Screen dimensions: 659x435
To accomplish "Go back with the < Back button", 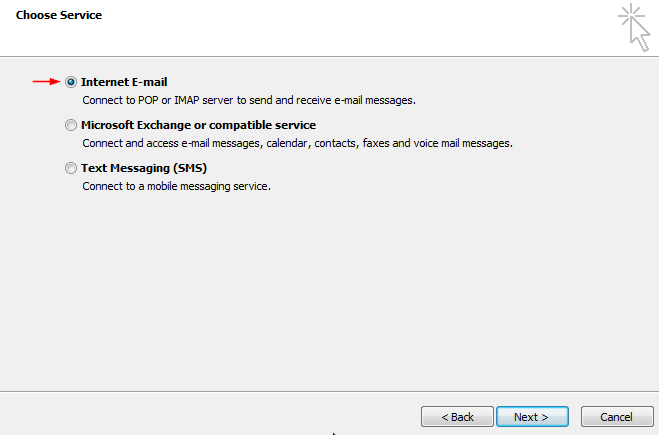I will click(x=457, y=417).
